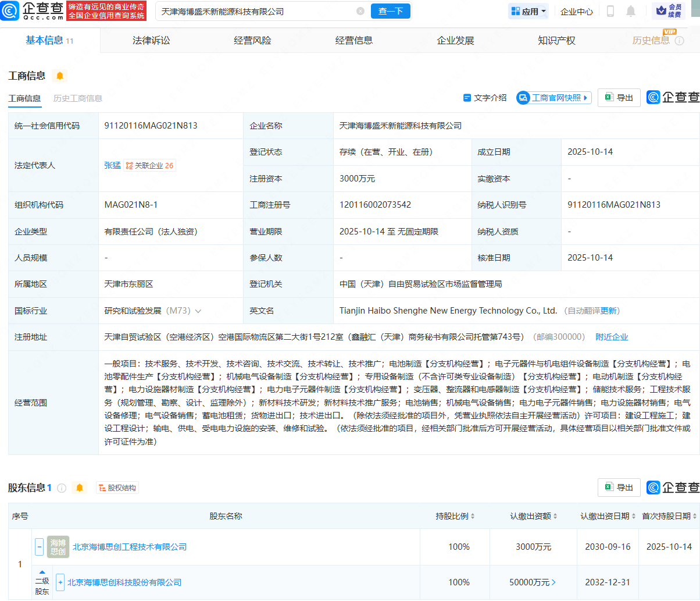Switch to the 法律诉讼 tab
The height and width of the screenshot is (601, 700).
pyautogui.click(x=151, y=40)
